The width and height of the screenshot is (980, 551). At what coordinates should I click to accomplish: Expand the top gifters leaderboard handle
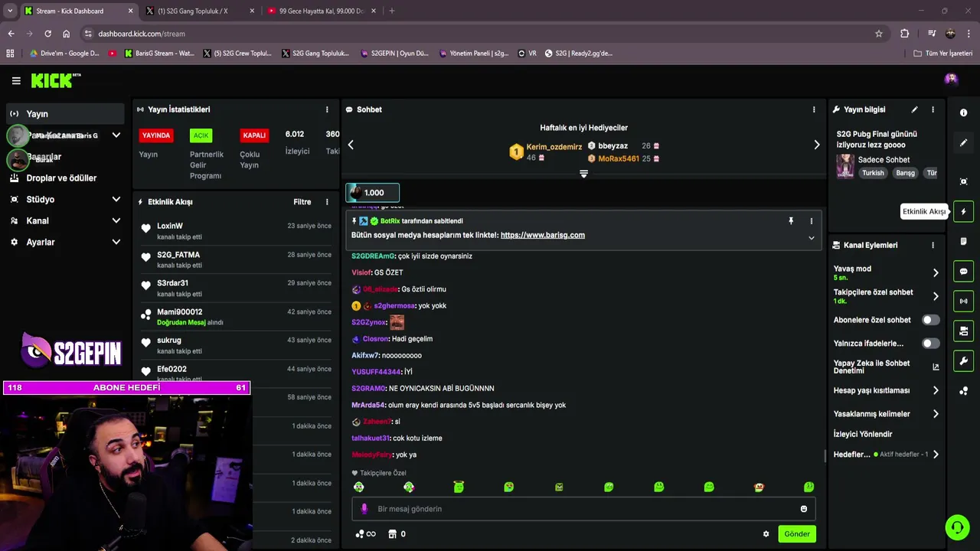(583, 174)
